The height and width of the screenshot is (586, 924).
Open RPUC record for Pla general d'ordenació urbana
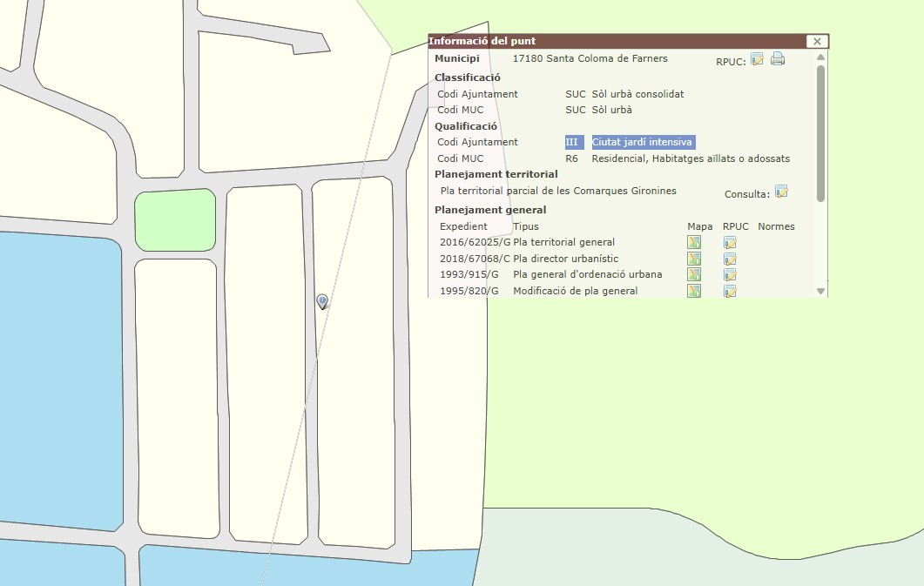(730, 274)
